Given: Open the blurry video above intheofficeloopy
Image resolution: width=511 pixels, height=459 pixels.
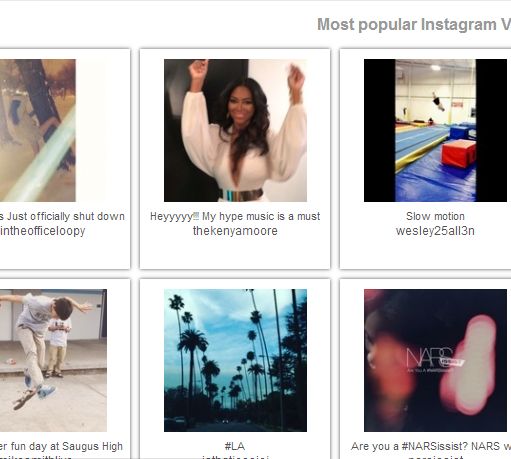Looking at the screenshot, I should click(38, 130).
